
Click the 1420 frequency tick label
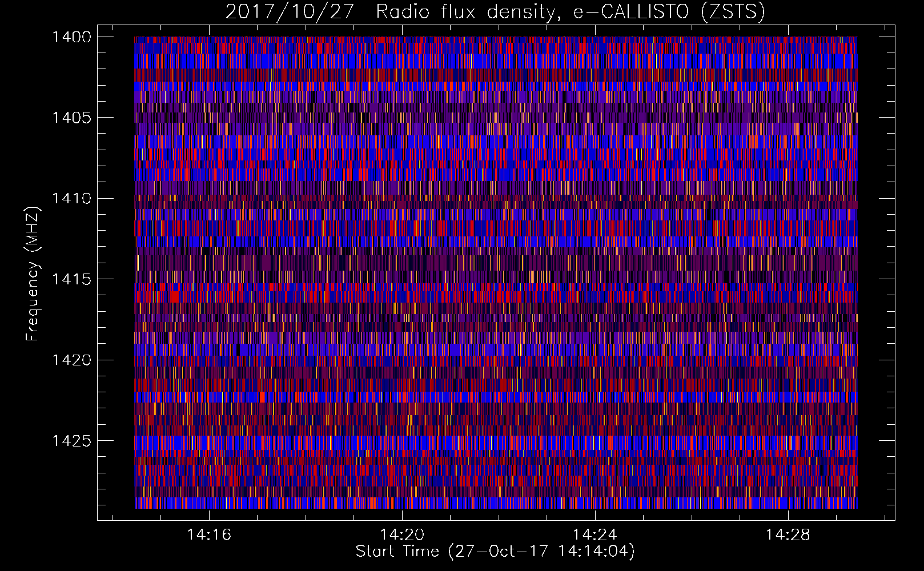(71, 360)
